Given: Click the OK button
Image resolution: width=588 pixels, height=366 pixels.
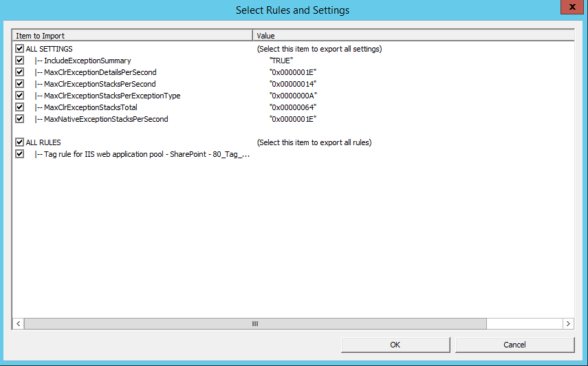Looking at the screenshot, I should pyautogui.click(x=395, y=345).
